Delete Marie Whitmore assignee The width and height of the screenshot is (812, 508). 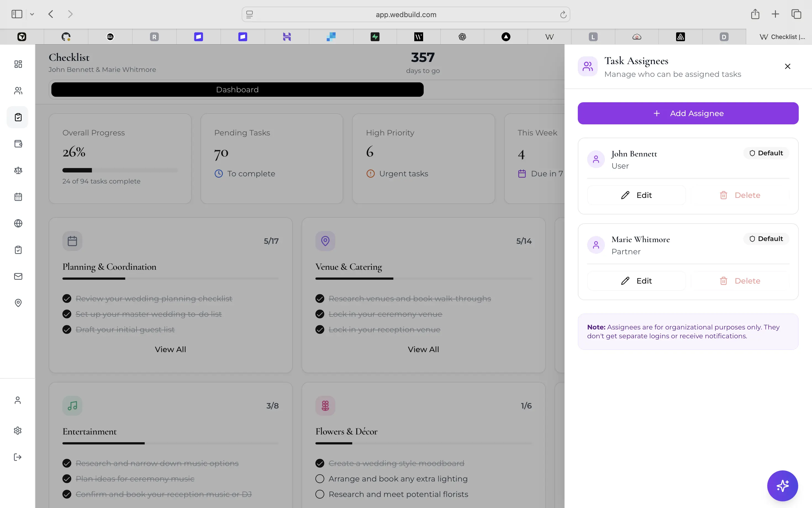click(740, 281)
